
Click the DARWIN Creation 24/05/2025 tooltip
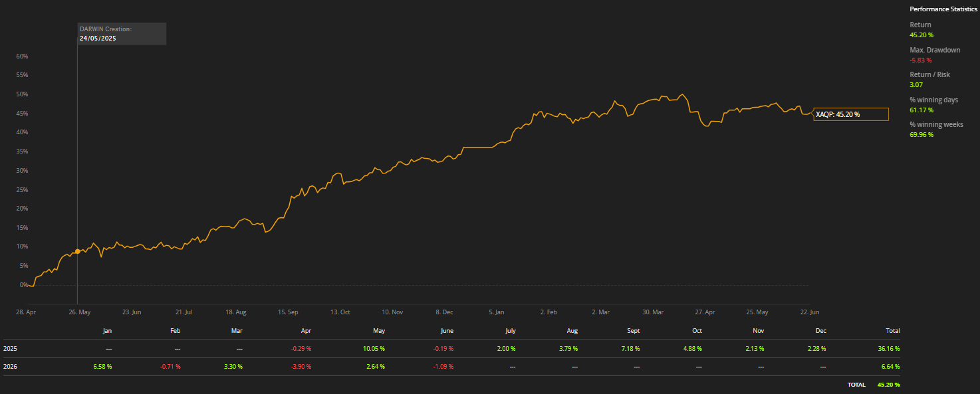tap(122, 34)
